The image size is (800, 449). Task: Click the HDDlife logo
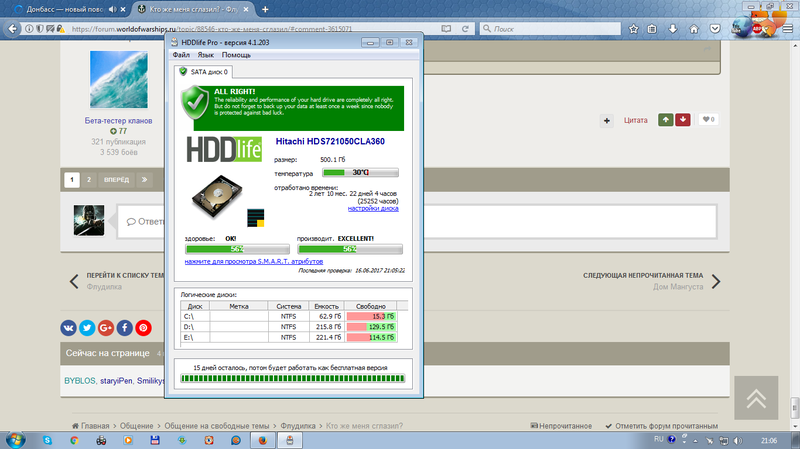pyautogui.click(x=224, y=149)
